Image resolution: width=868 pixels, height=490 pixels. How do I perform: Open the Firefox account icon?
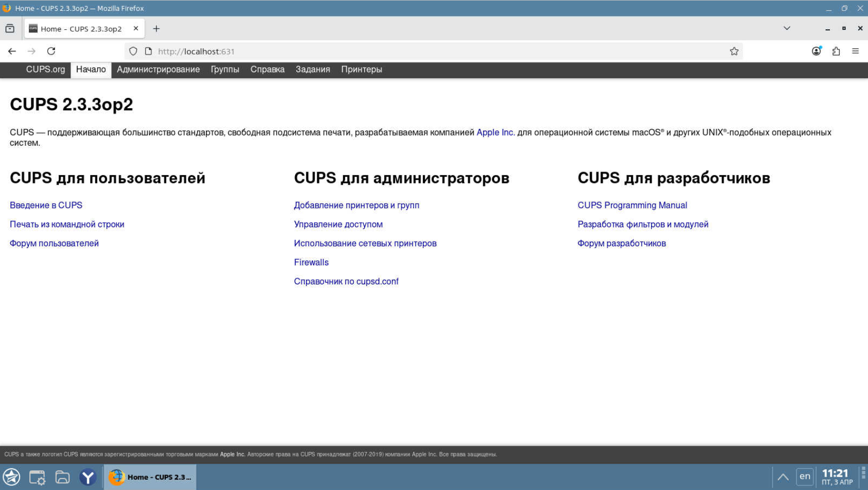(815, 51)
